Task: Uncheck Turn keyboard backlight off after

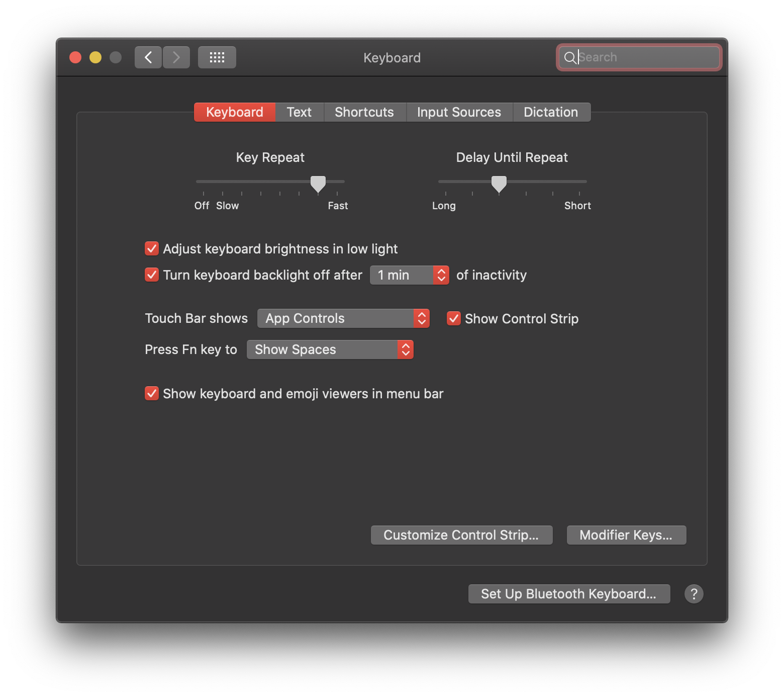Action: [x=152, y=275]
